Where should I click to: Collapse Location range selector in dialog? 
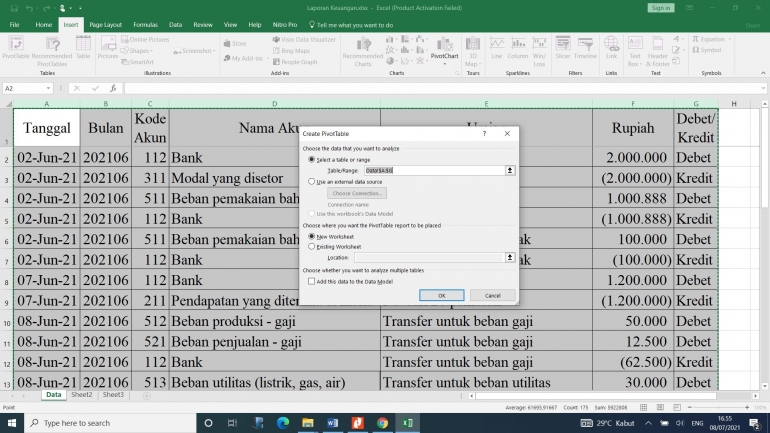tap(510, 257)
